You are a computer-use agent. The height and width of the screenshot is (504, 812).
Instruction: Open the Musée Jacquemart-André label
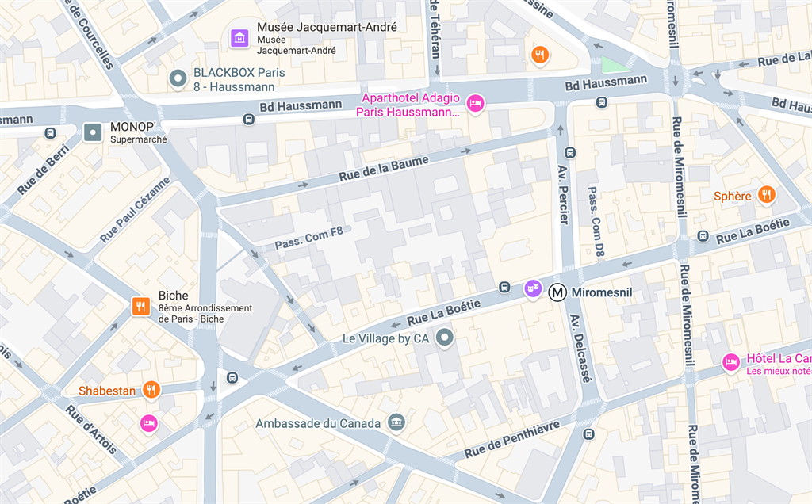click(x=327, y=27)
